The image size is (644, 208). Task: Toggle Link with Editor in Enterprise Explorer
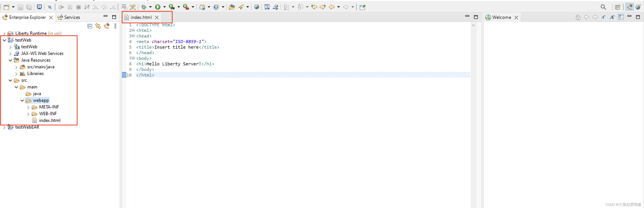pos(98,26)
